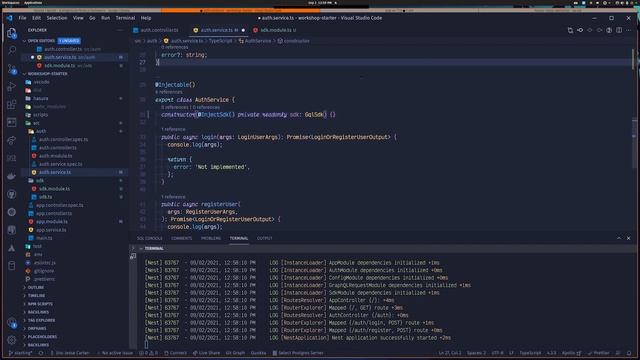
Task: Open the GitHub view in activity bar
Action: coord(11,194)
